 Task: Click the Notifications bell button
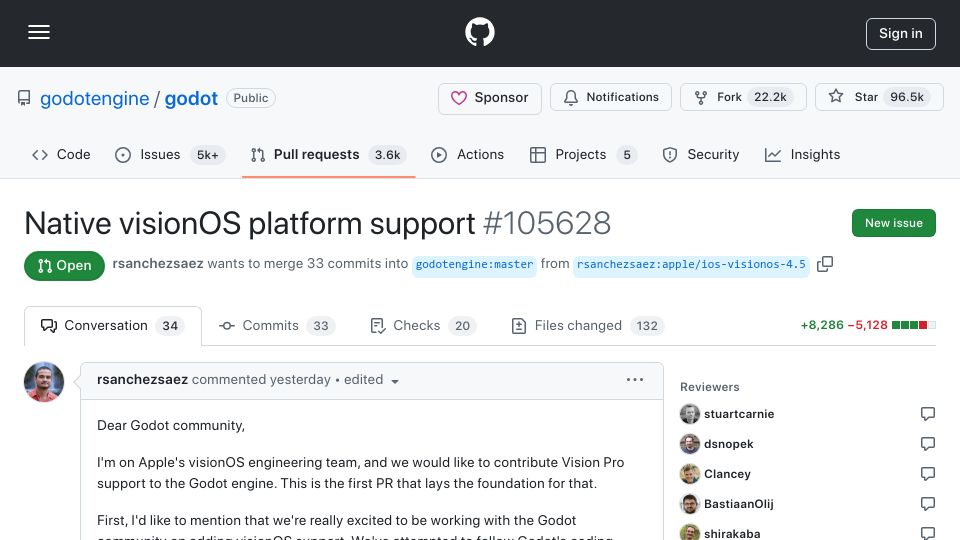(x=610, y=97)
